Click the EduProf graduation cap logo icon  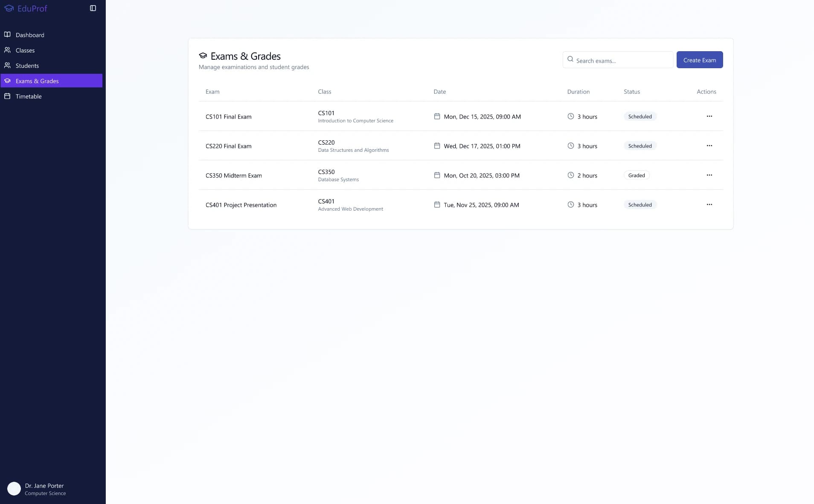[x=9, y=8]
